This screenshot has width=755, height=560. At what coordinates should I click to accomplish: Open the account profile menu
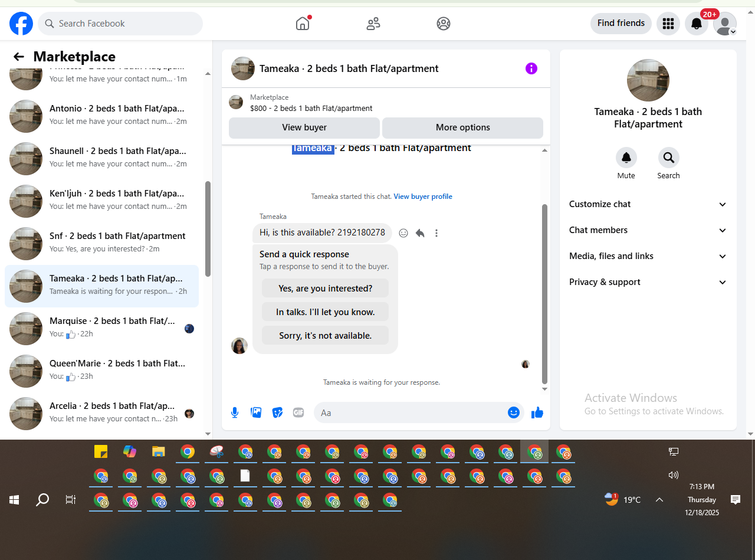725,24
